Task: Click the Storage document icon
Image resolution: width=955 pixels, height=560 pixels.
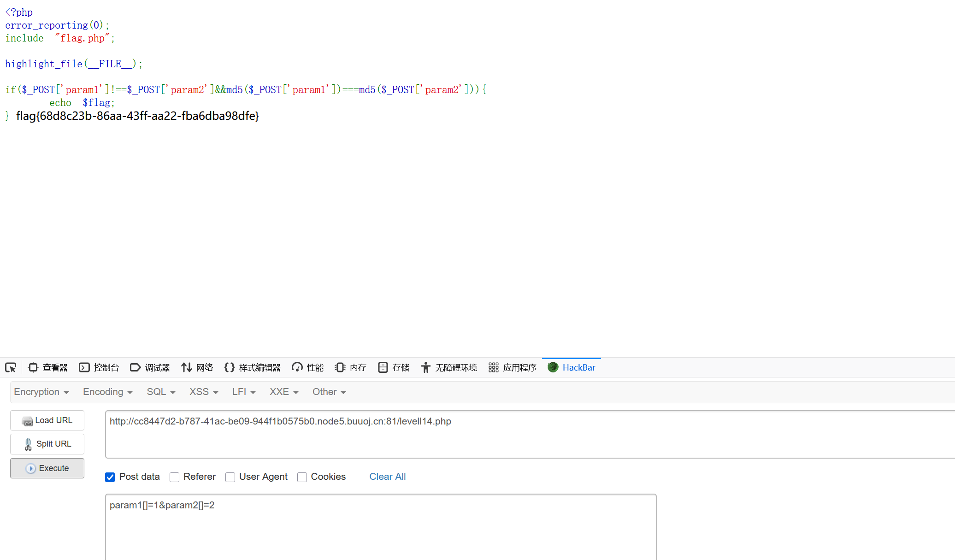Action: 383,367
